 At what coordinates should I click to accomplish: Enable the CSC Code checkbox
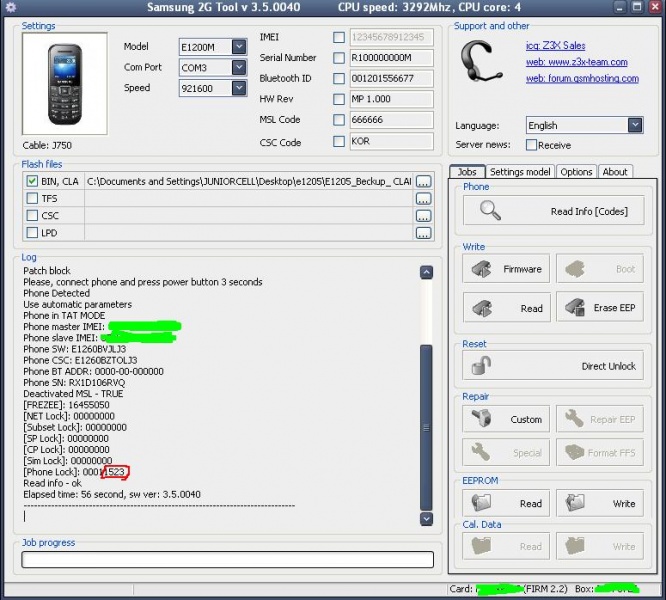pos(339,141)
